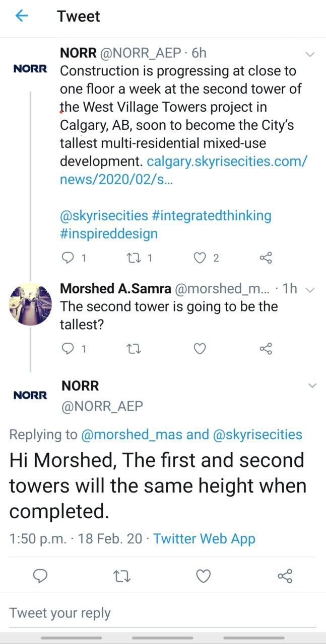The width and height of the screenshot is (326, 644).
Task: Share NORR's original construction tweet
Action: point(266,258)
